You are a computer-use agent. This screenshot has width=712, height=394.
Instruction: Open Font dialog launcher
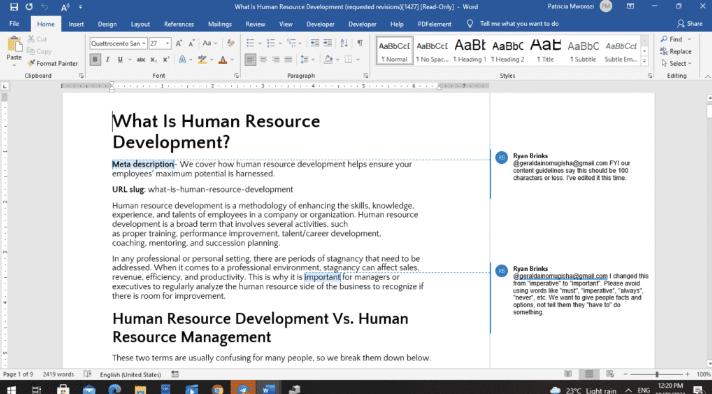[237, 76]
